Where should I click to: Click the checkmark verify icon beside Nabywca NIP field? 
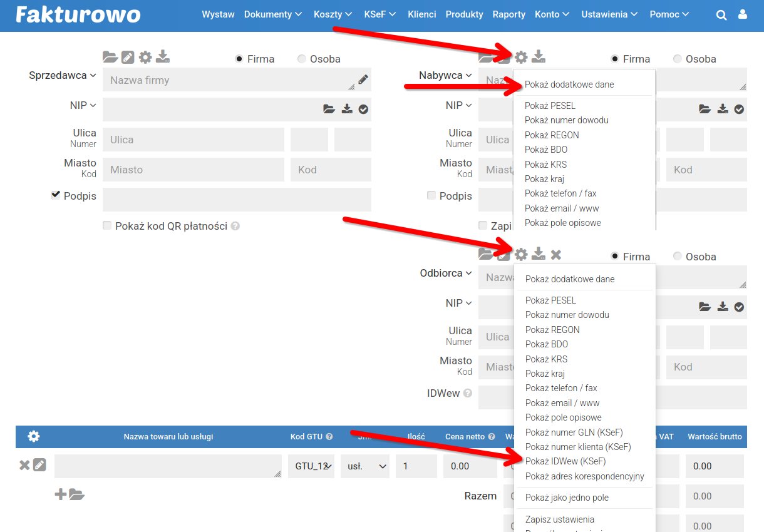tap(738, 108)
